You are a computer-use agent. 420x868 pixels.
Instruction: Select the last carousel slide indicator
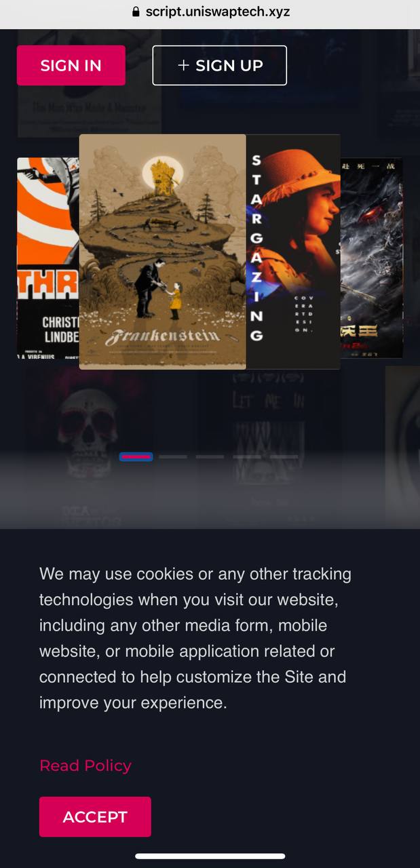[x=284, y=457]
